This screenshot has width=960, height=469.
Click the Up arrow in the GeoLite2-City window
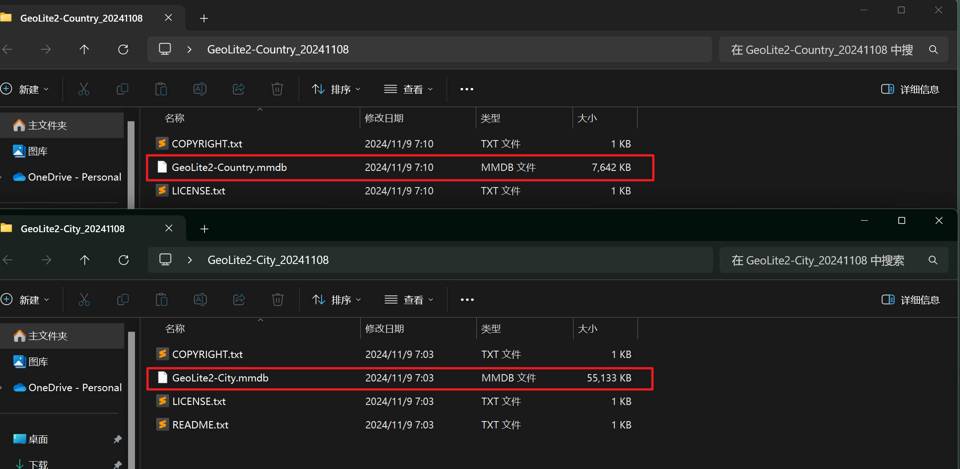pos(84,260)
